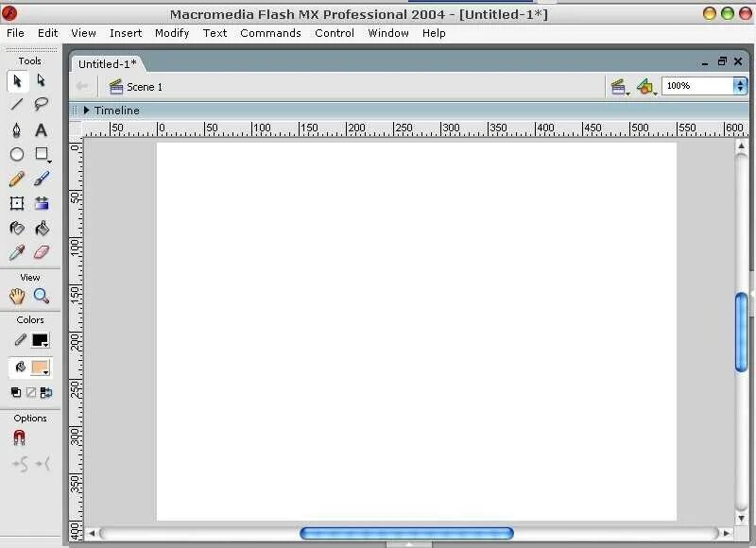Open the Text menu
This screenshot has width=756, height=548.
pyautogui.click(x=215, y=33)
